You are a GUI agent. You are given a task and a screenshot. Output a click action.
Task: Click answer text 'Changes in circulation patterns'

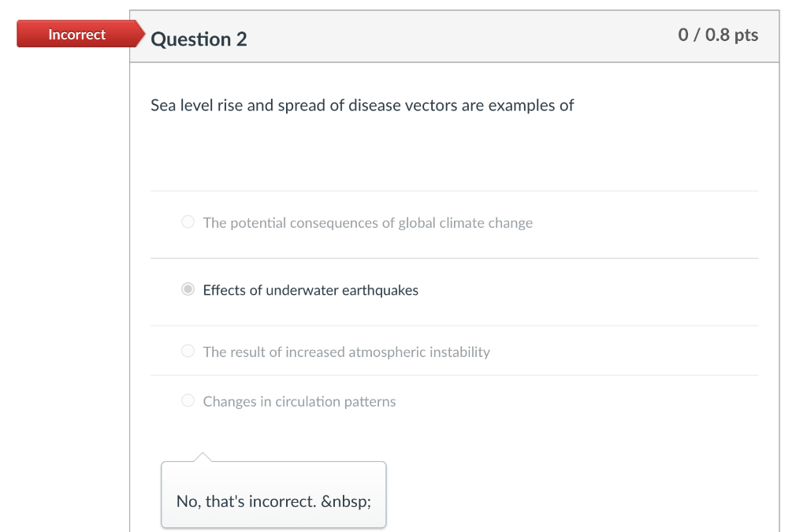point(299,402)
